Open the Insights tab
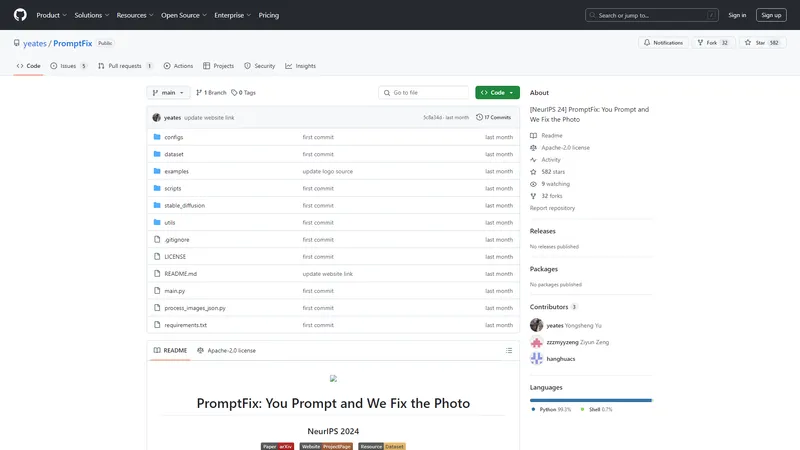The width and height of the screenshot is (800, 450). point(301,66)
